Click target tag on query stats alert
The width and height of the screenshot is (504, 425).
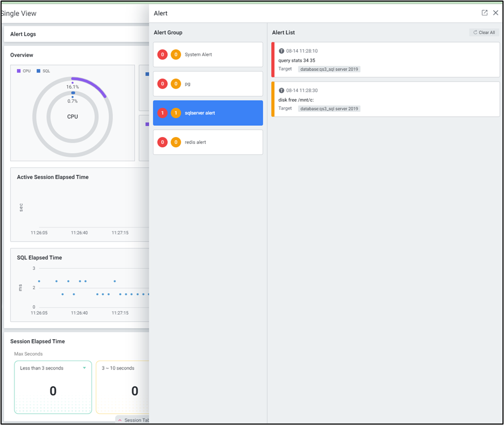click(x=329, y=69)
